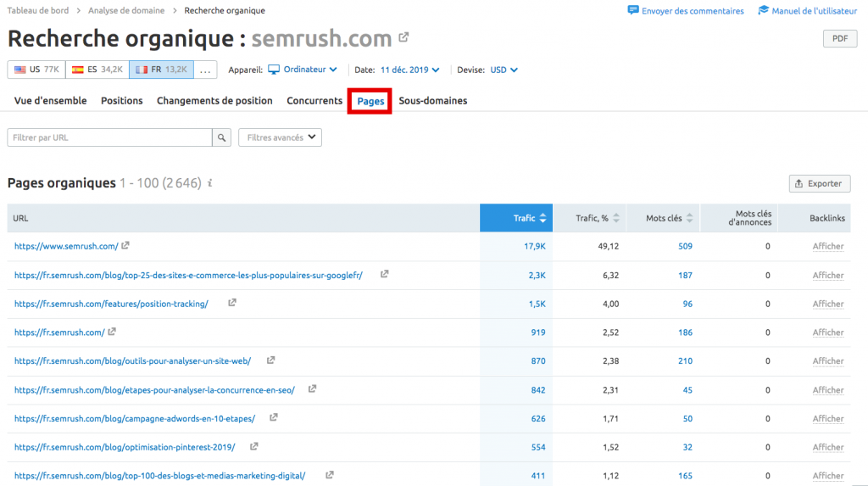868x486 pixels.
Task: Open external icon for etapes-pour-analyser-la-concurrence URL
Action: [x=312, y=389]
